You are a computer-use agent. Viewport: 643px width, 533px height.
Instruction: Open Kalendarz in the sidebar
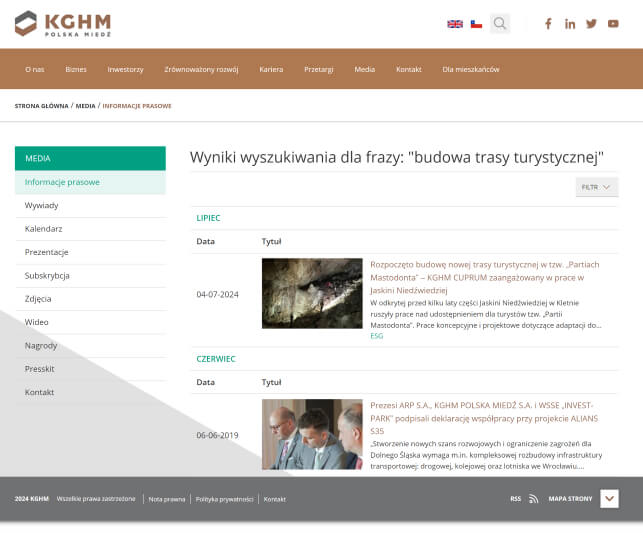click(x=90, y=229)
